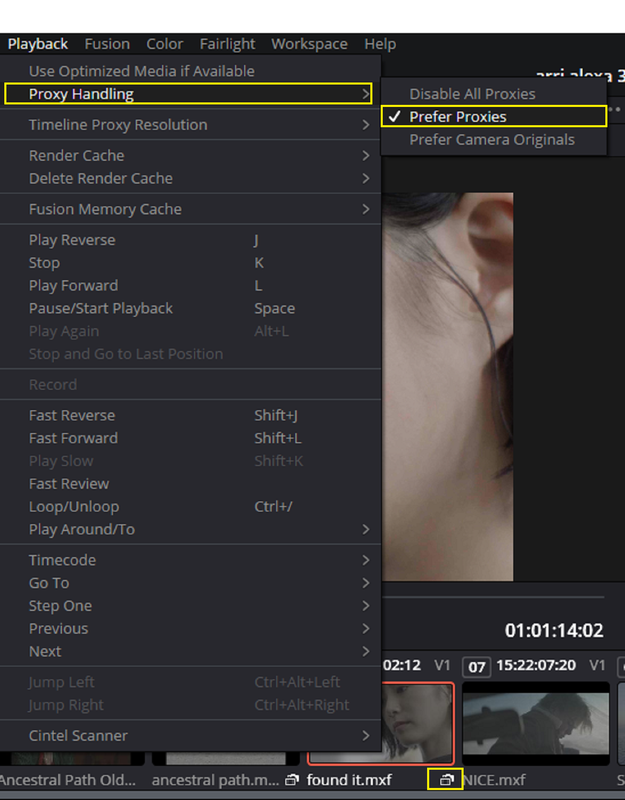The width and height of the screenshot is (625, 800).
Task: Open the Fairlight menu
Action: pyautogui.click(x=227, y=44)
